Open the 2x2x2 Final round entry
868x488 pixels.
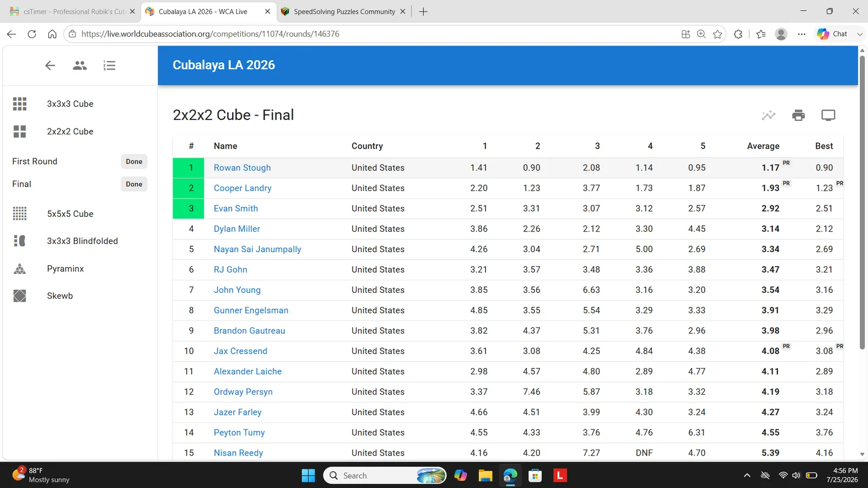80,184
